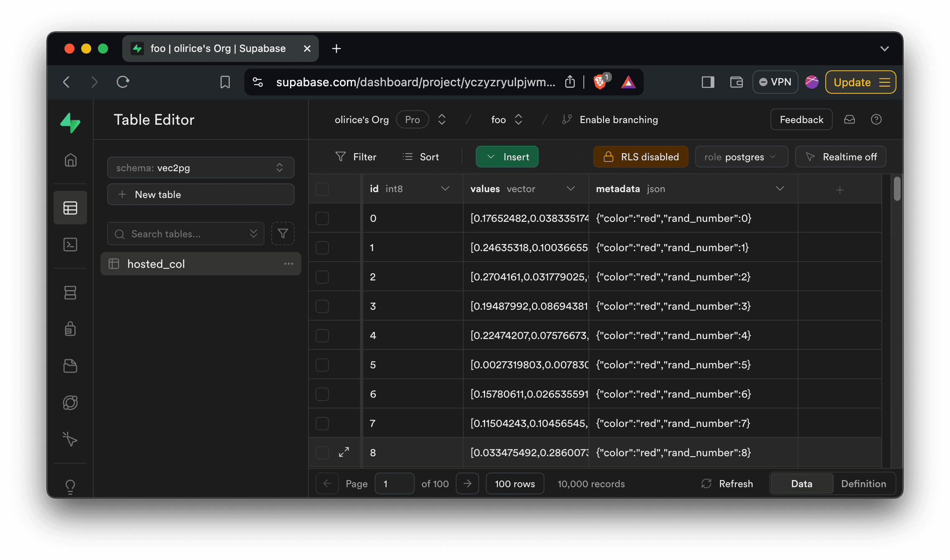Open the Storage folder sidebar icon
The height and width of the screenshot is (560, 950).
(70, 366)
